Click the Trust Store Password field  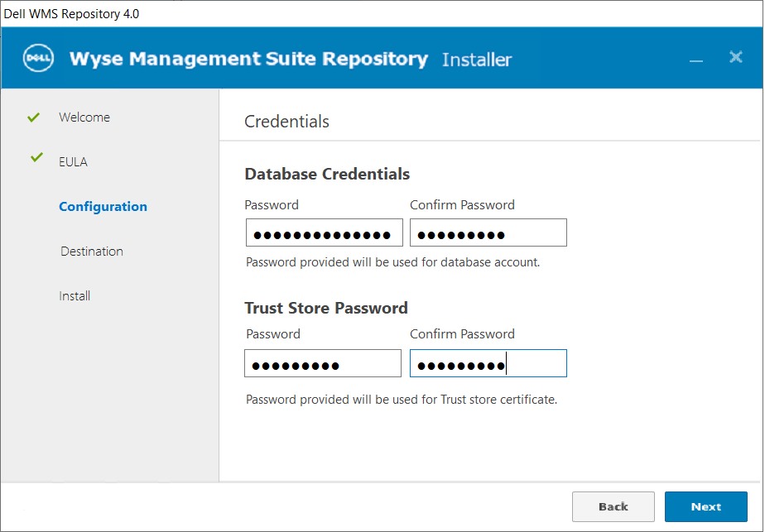(322, 363)
